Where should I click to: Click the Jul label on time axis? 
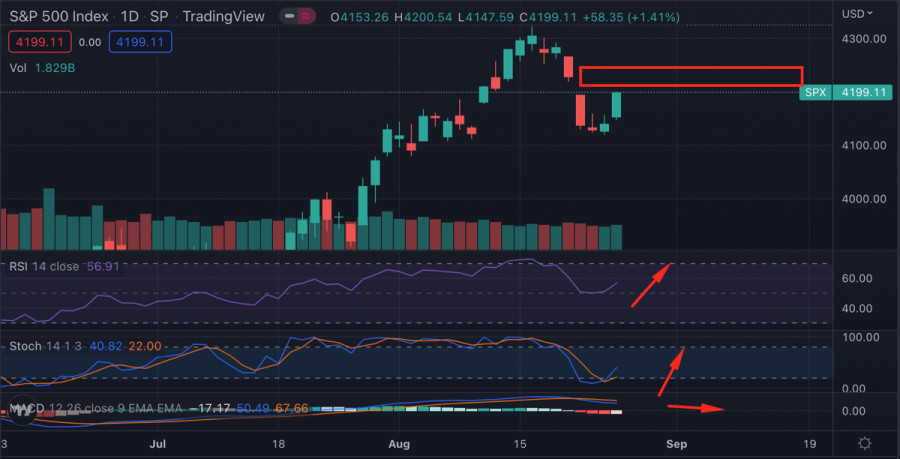(x=158, y=444)
